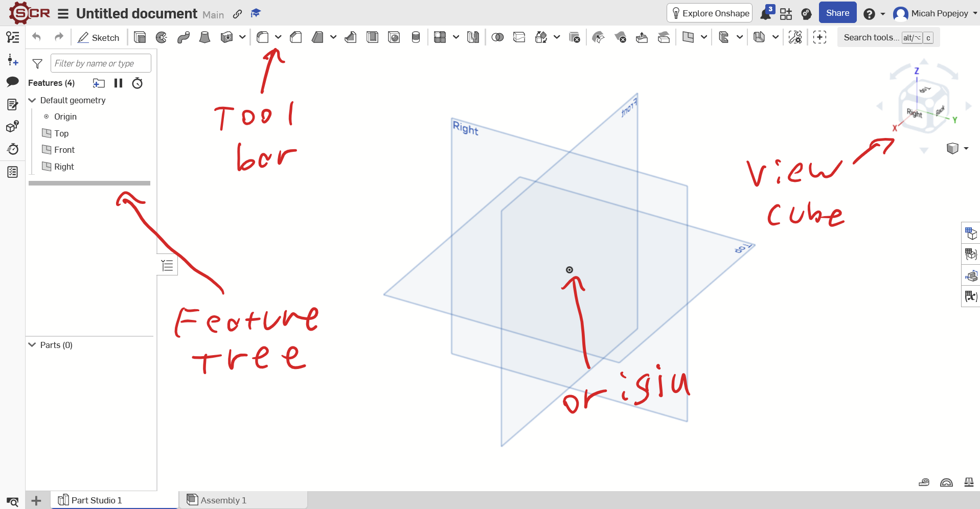Viewport: 980px width, 509px height.
Task: Click the undo arrow icon
Action: pyautogui.click(x=36, y=37)
